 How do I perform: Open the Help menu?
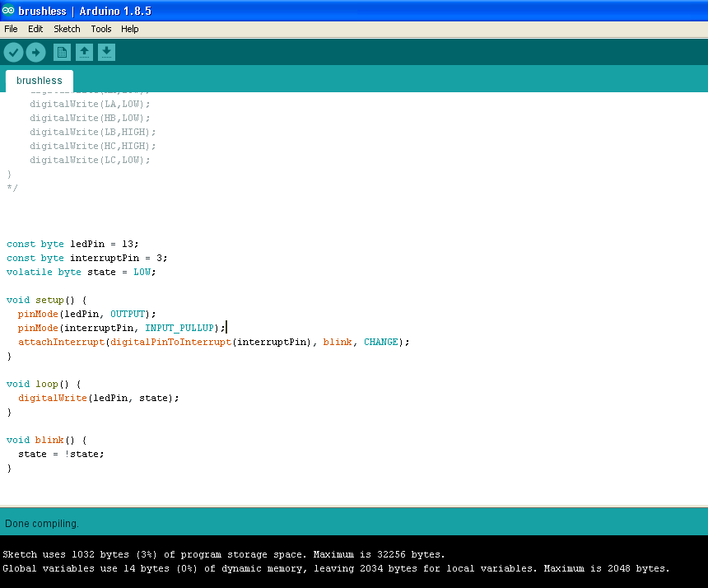(x=129, y=29)
